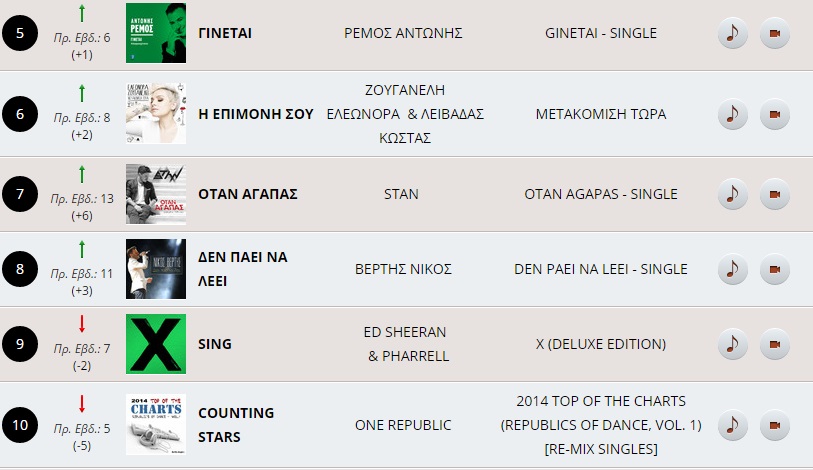Open video for Η ΕΠΙΜΟΝΗ ΣΟΥ

pyautogui.click(x=774, y=114)
